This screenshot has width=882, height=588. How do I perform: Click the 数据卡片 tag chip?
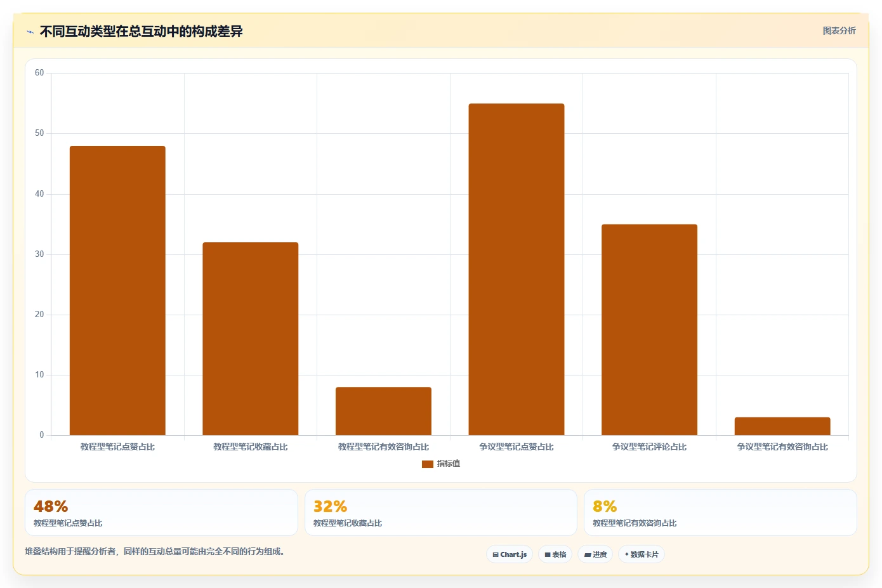pyautogui.click(x=642, y=554)
